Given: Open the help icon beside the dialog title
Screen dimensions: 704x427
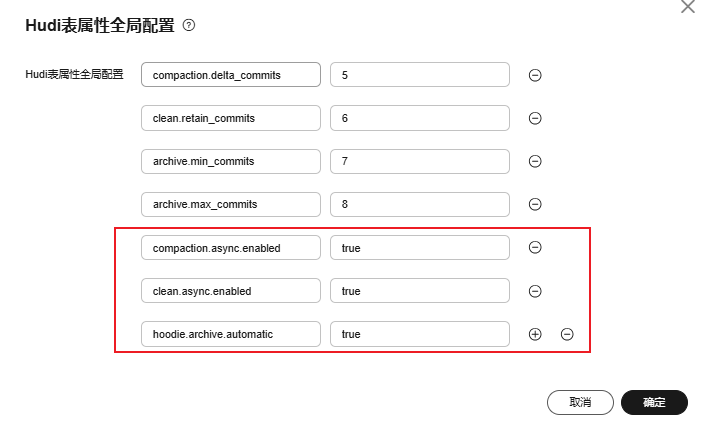Looking at the screenshot, I should (x=189, y=25).
